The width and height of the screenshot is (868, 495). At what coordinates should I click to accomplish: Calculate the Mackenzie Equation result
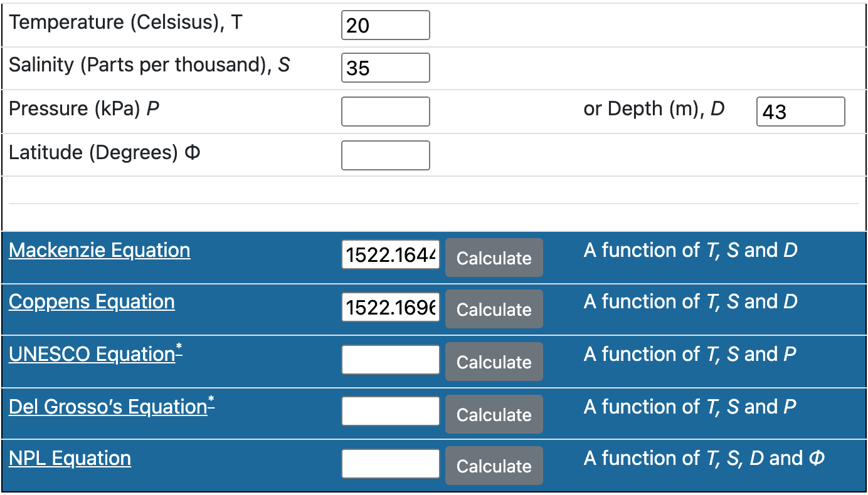(494, 258)
